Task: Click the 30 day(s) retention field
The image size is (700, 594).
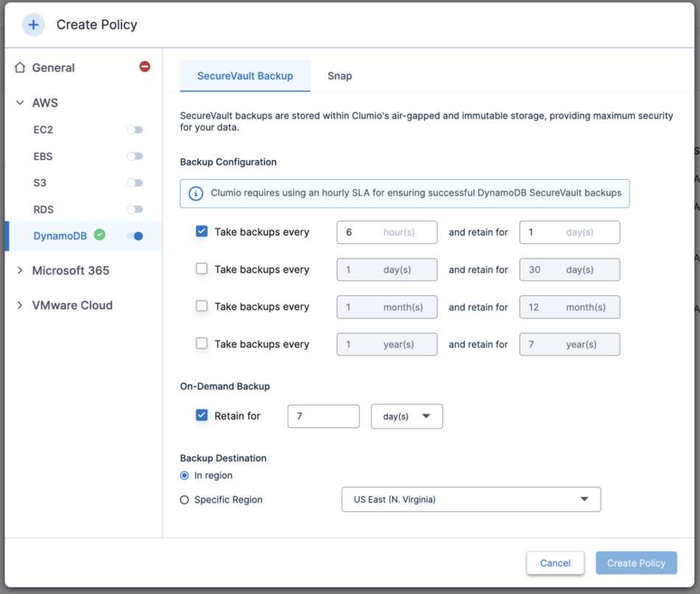Action: (570, 270)
